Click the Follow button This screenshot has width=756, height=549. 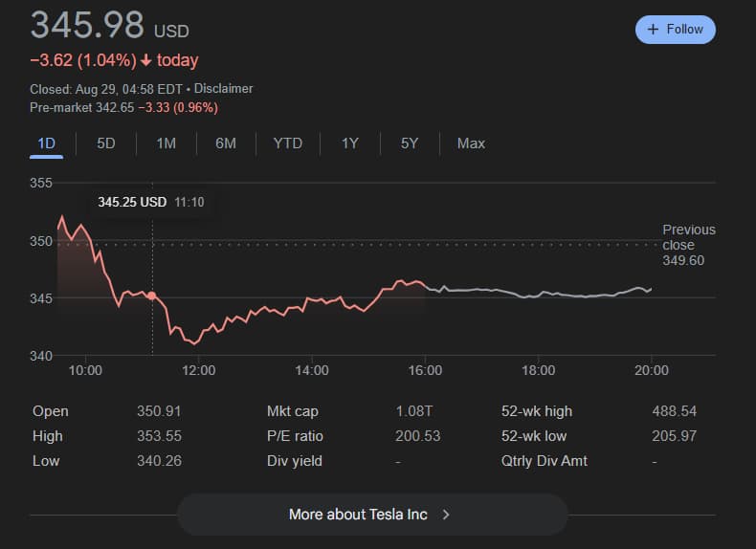[x=675, y=30]
